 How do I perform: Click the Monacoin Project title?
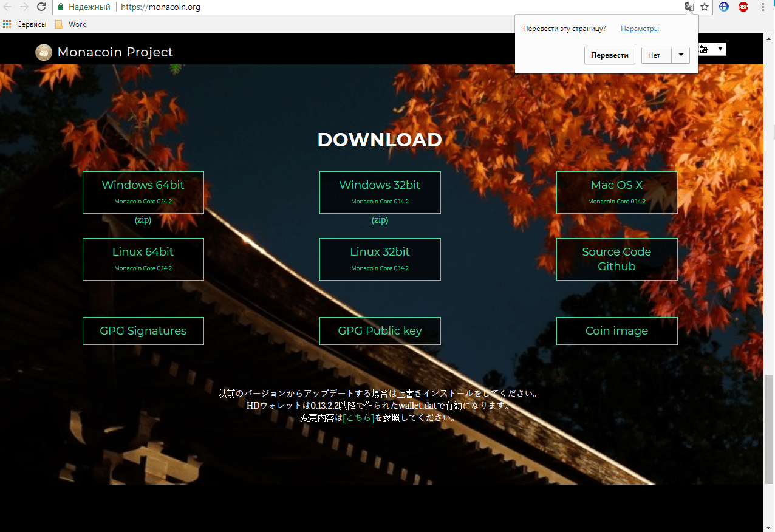115,52
